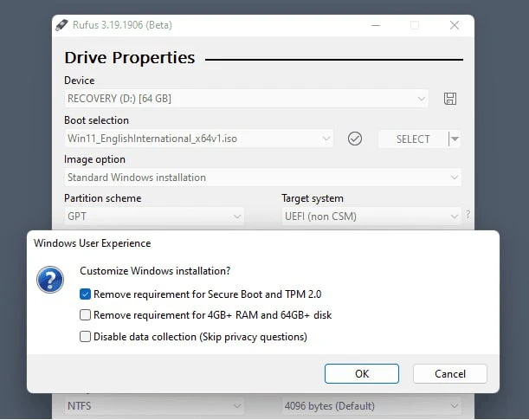Click the Rufus 3.19.1906 (Beta) title text
Image resolution: width=529 pixels, height=420 pixels.
[122, 25]
